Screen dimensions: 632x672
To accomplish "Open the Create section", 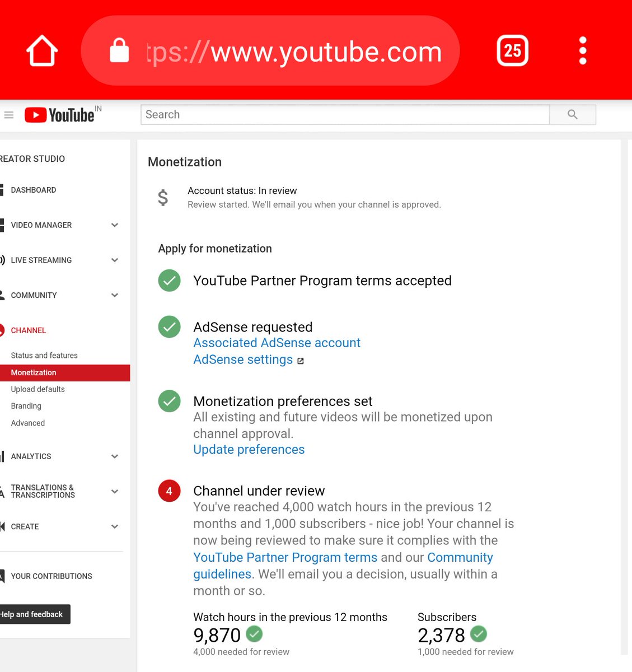I will point(25,526).
